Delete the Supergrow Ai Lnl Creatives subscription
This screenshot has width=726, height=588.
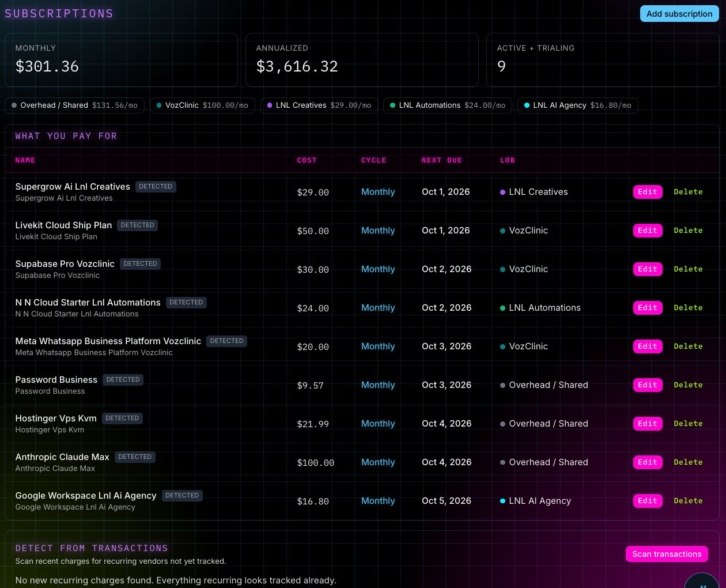click(x=688, y=192)
